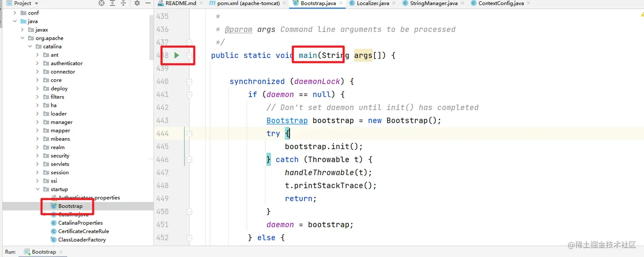Select the servlets package in tree

(x=60, y=164)
